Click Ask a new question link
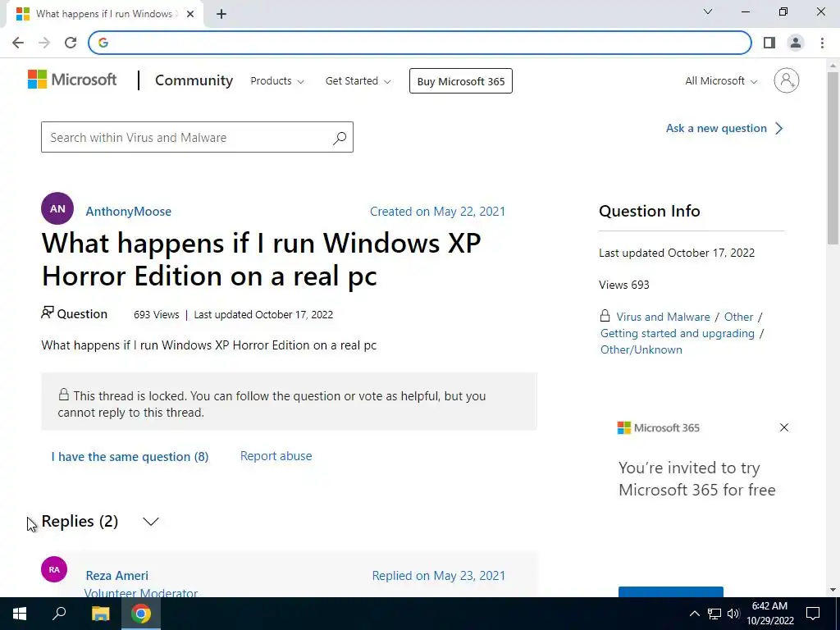This screenshot has width=840, height=630. click(x=724, y=129)
